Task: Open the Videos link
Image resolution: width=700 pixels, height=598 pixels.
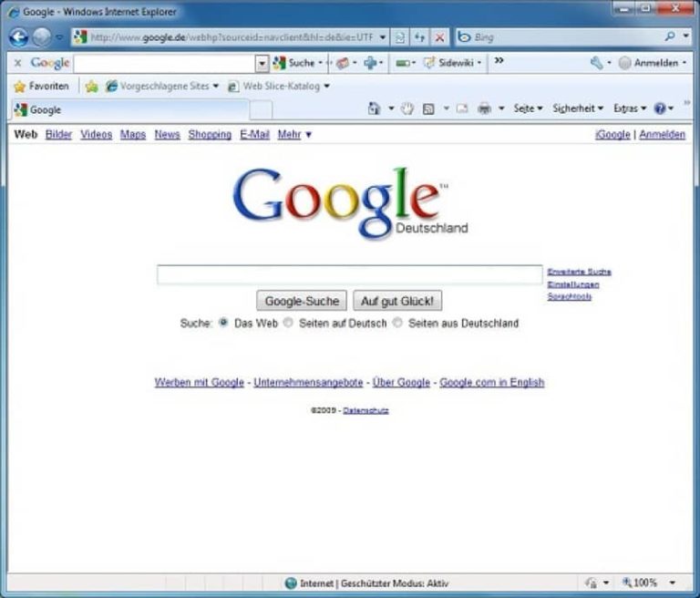Action: pos(96,134)
